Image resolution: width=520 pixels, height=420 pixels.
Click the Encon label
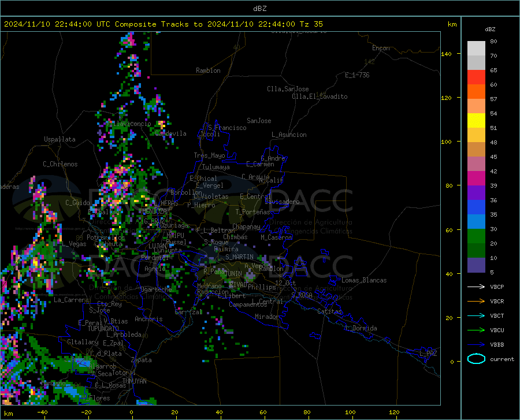point(381,48)
